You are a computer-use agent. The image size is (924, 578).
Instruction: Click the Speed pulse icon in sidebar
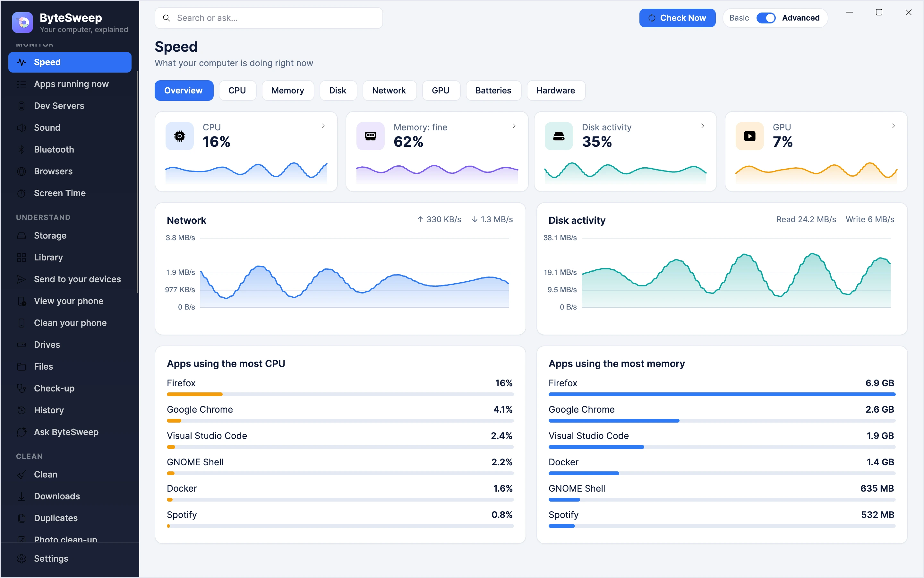point(22,62)
